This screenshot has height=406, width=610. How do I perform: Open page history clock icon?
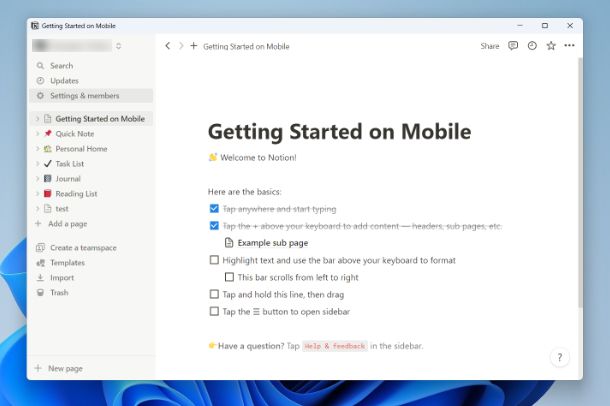pyautogui.click(x=532, y=46)
